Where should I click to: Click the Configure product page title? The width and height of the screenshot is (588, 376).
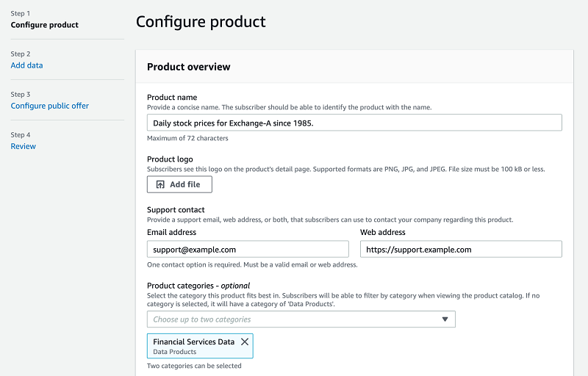tap(201, 22)
